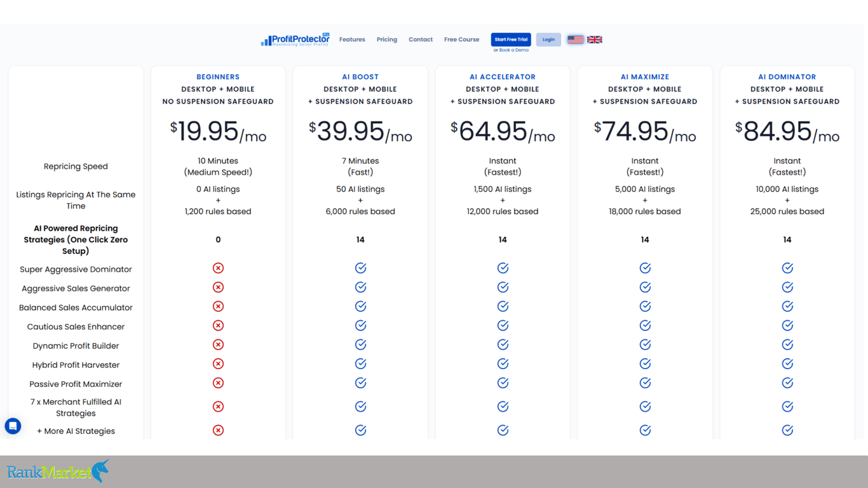The height and width of the screenshot is (488, 868).
Task: Click the $74.95/mo price
Action: (645, 132)
